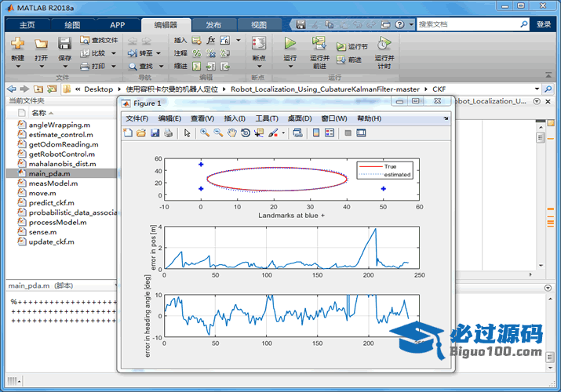Click the up-one-folder icon in address bar
Viewport: 561px width, 392px height.
coord(38,89)
